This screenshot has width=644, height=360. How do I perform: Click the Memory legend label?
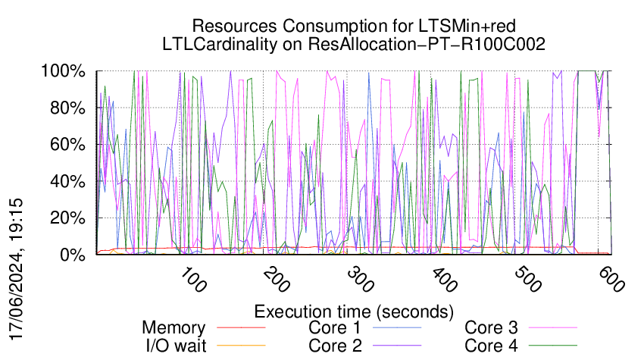(x=174, y=328)
